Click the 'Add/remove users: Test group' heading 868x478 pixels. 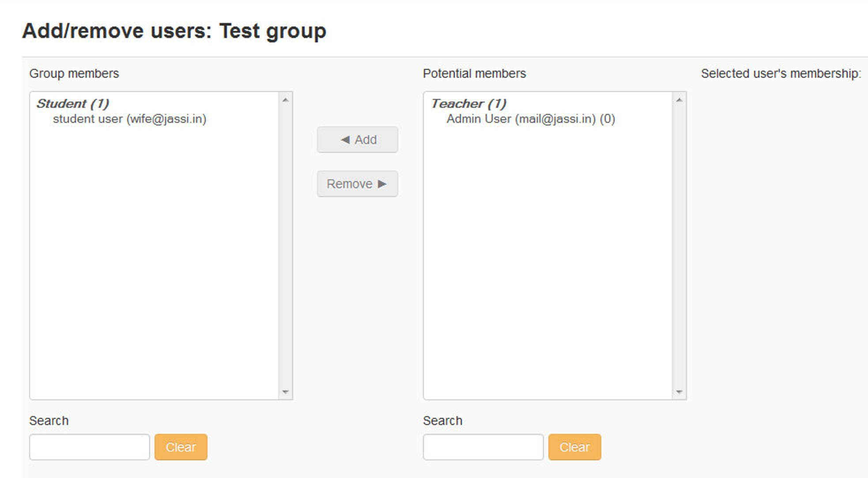[174, 30]
